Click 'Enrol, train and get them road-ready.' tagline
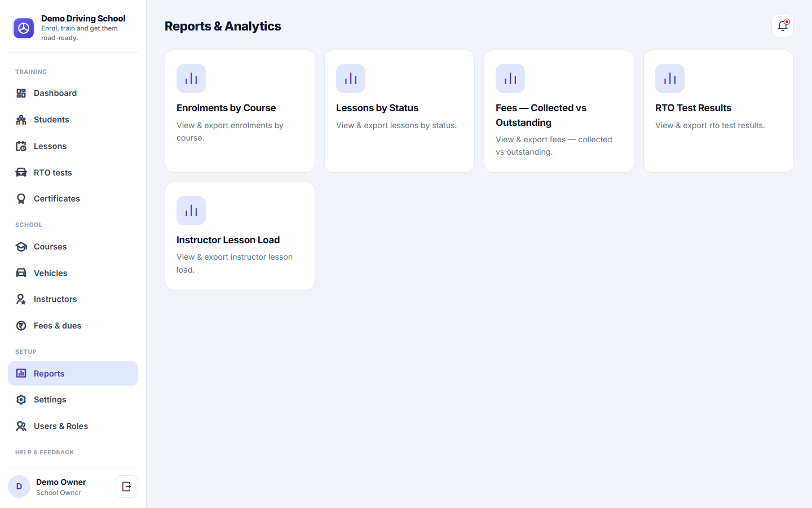This screenshot has height=508, width=812. tap(80, 33)
